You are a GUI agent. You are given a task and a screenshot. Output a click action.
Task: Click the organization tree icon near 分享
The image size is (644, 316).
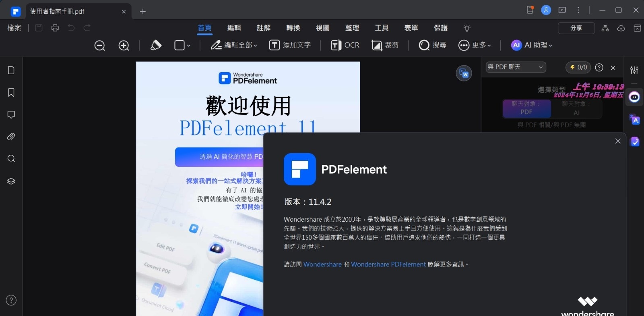pos(605,28)
